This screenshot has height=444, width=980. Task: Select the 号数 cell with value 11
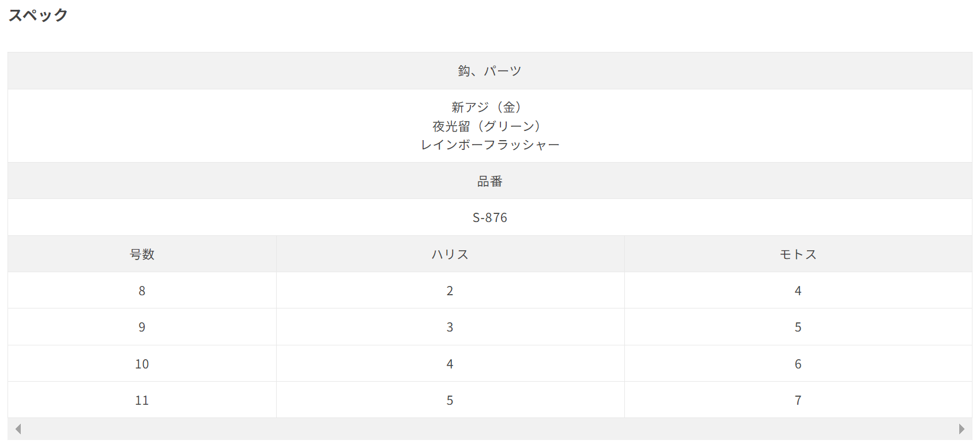[142, 400]
